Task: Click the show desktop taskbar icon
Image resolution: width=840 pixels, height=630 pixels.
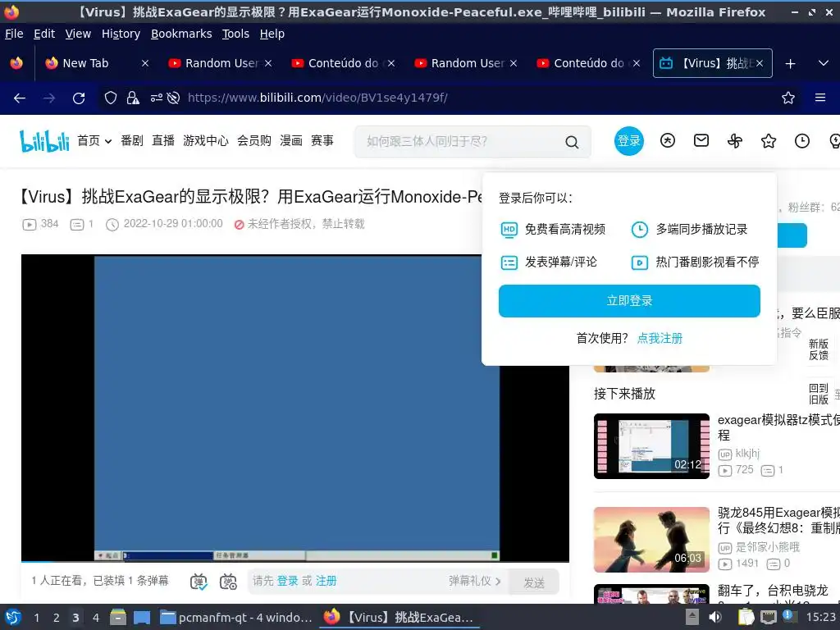Action: (x=142, y=618)
